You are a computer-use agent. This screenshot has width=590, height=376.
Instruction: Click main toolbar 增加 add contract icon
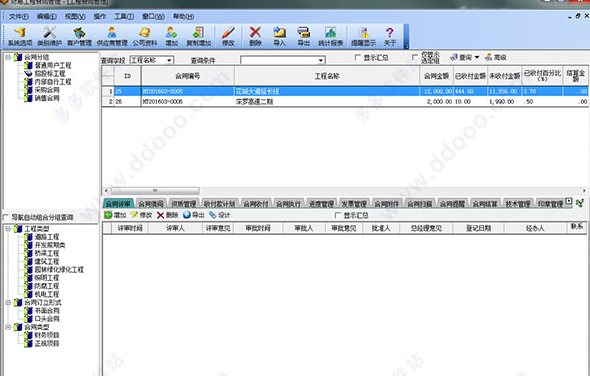point(171,37)
